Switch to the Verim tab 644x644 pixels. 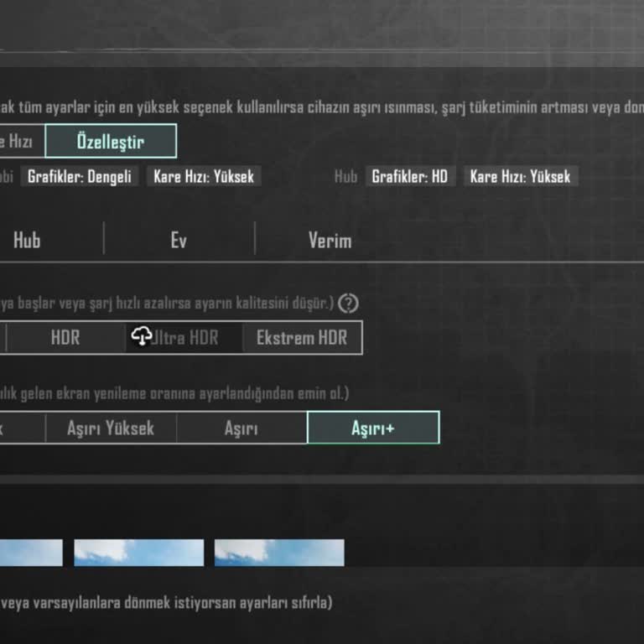point(330,241)
